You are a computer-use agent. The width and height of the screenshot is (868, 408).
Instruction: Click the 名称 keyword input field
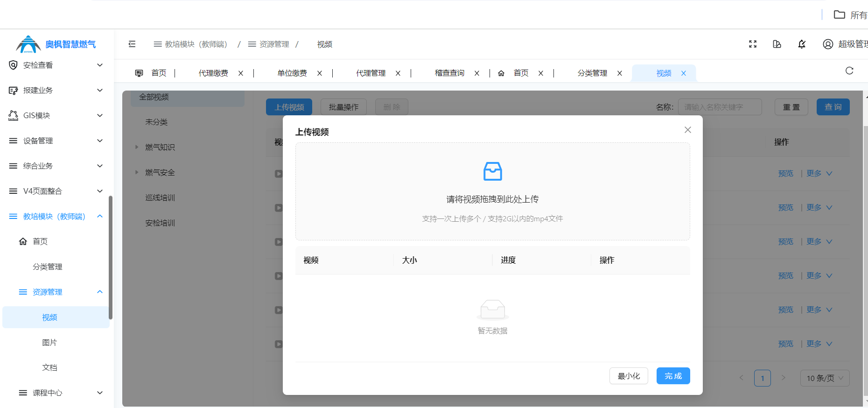click(x=720, y=107)
